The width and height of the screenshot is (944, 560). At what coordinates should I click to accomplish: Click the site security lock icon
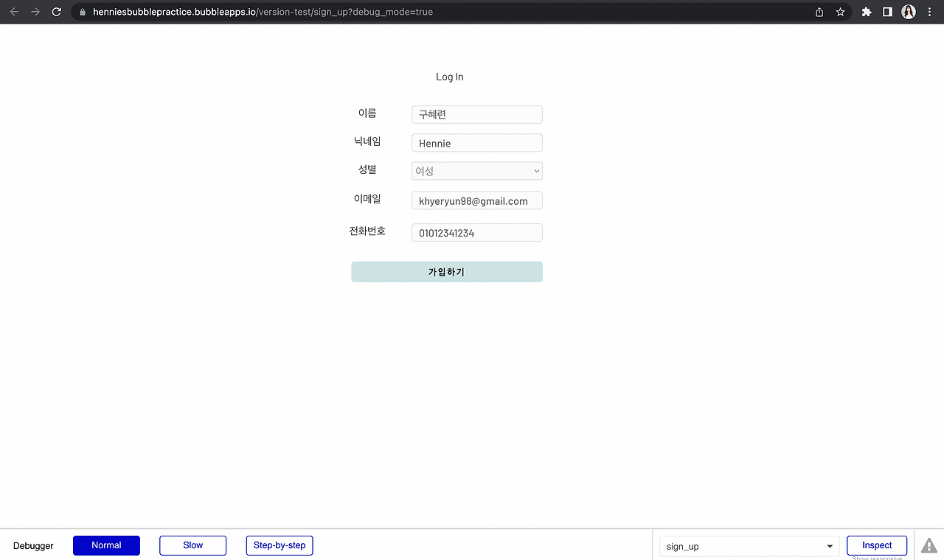81,12
